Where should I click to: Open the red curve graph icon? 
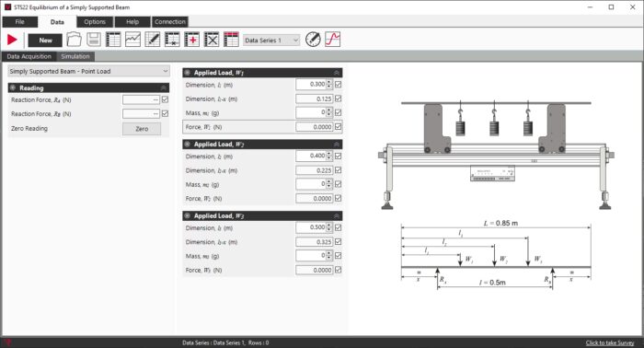pyautogui.click(x=333, y=40)
